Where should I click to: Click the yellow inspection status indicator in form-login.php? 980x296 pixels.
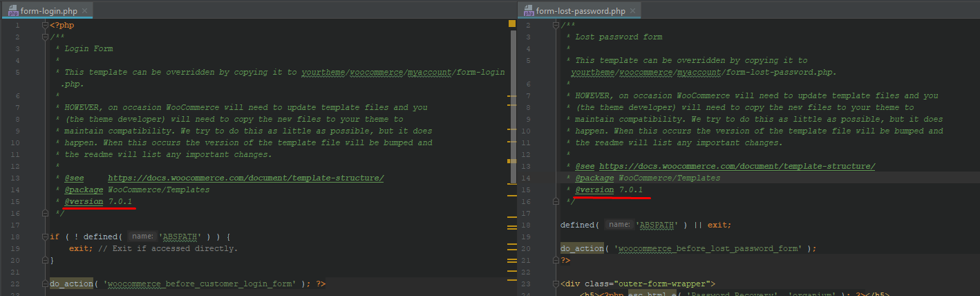(512, 24)
